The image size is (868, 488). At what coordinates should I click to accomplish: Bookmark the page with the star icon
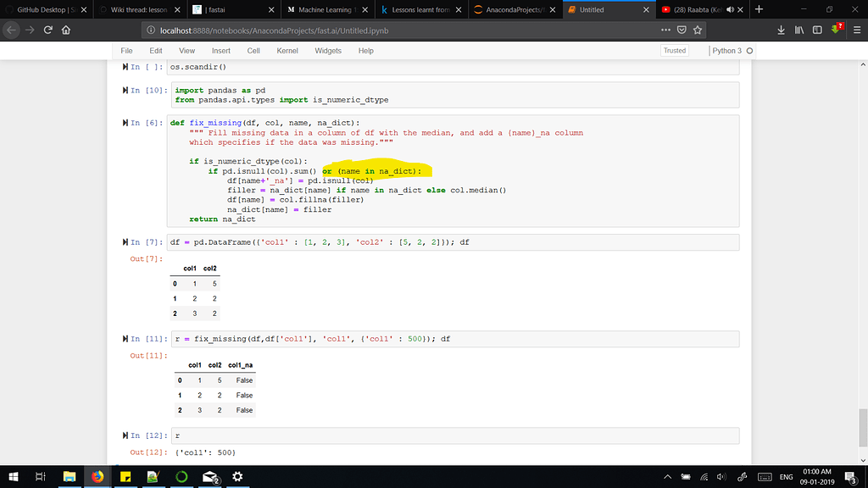point(696,28)
